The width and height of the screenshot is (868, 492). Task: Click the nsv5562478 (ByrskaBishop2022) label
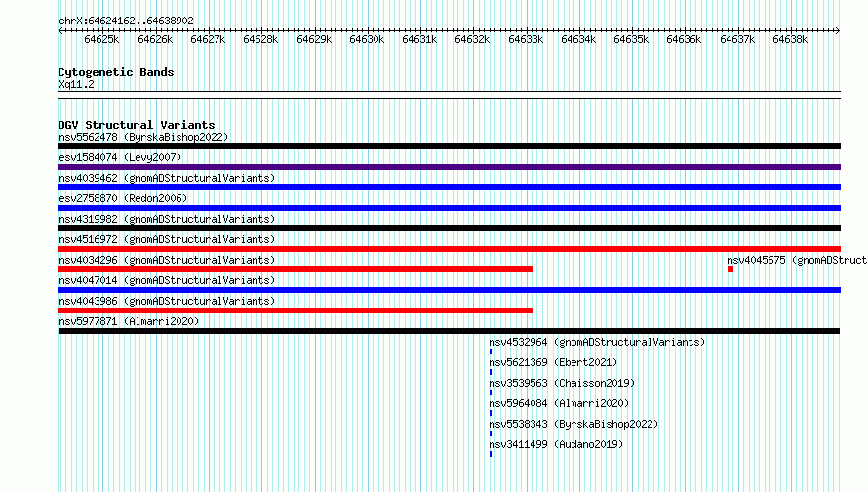click(x=143, y=137)
